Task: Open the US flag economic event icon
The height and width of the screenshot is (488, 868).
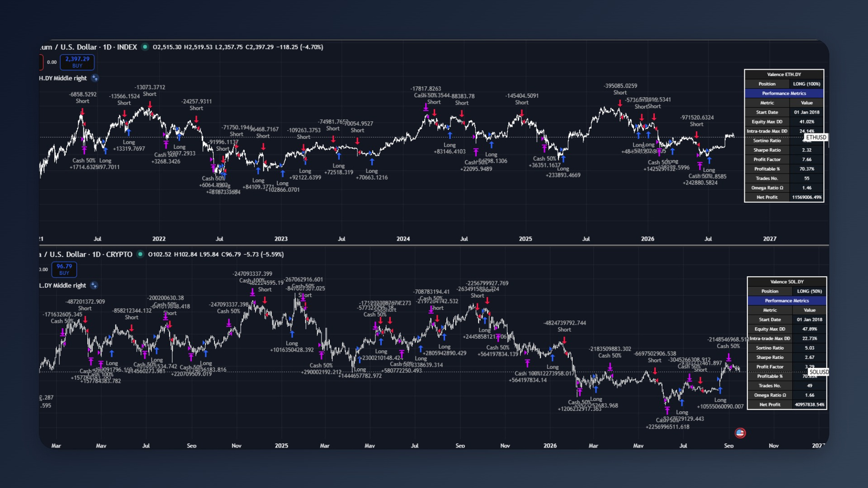Action: pyautogui.click(x=740, y=433)
